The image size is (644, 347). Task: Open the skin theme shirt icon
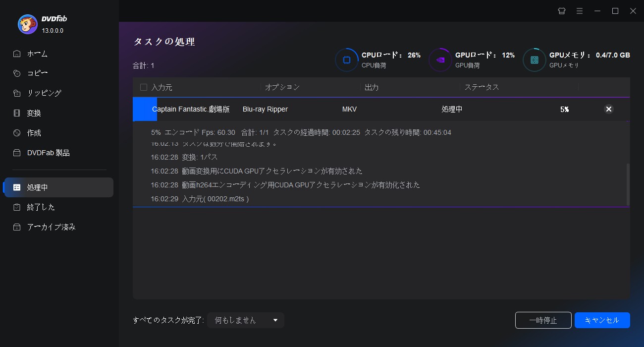coord(562,11)
